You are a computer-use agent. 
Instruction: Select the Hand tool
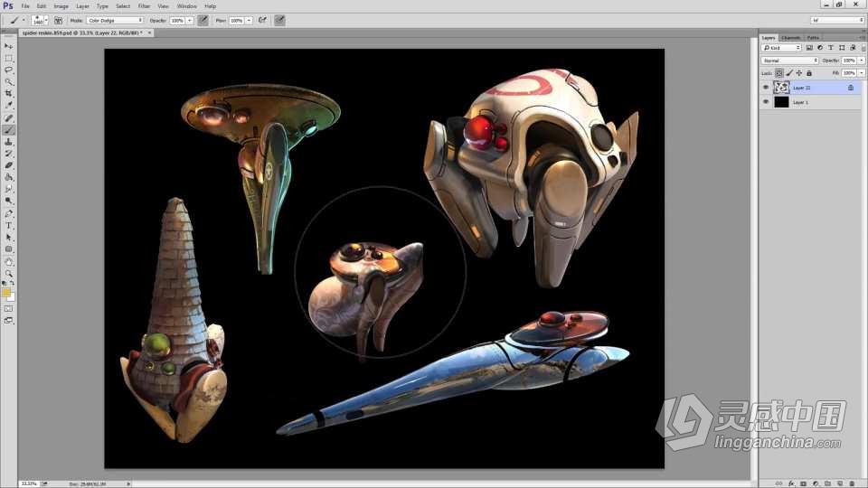tap(8, 262)
